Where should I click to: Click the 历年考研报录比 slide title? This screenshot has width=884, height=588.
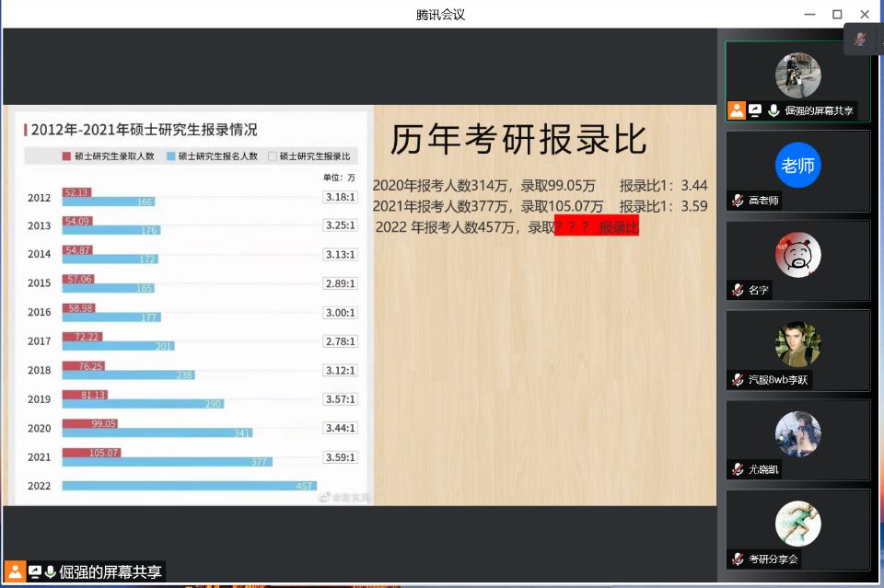point(518,140)
